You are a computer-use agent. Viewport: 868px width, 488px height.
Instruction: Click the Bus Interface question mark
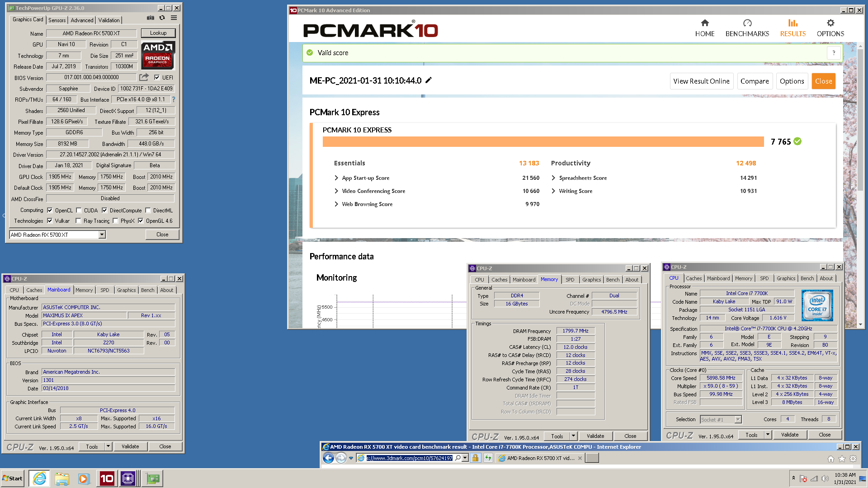tap(174, 99)
